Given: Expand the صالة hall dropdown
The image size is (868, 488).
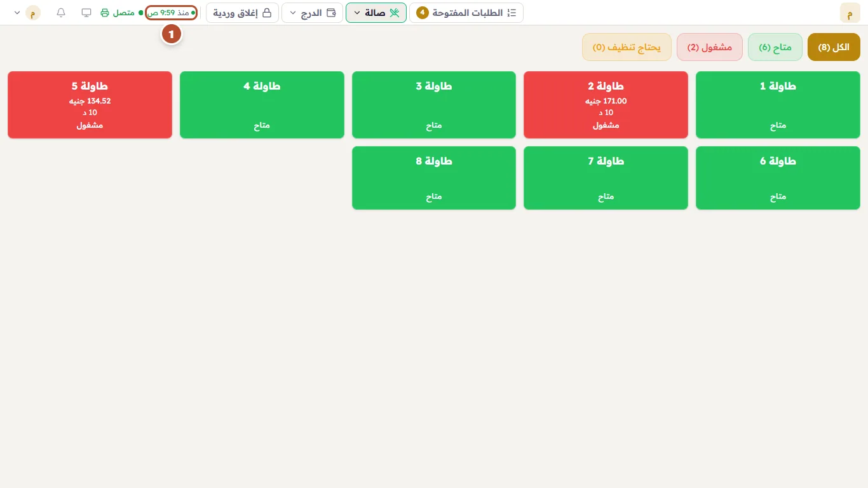Looking at the screenshot, I should click(376, 13).
